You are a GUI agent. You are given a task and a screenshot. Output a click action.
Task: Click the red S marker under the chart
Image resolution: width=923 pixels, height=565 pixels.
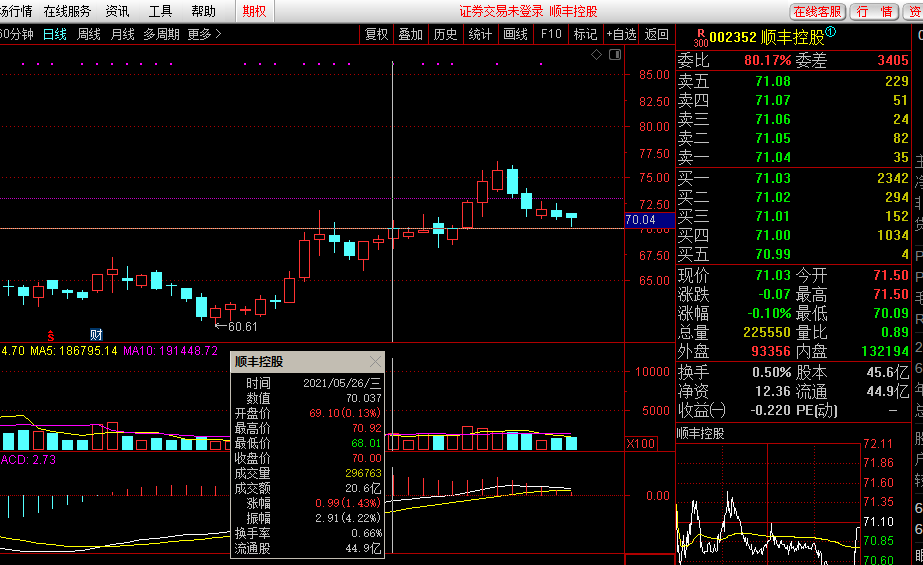tap(51, 335)
